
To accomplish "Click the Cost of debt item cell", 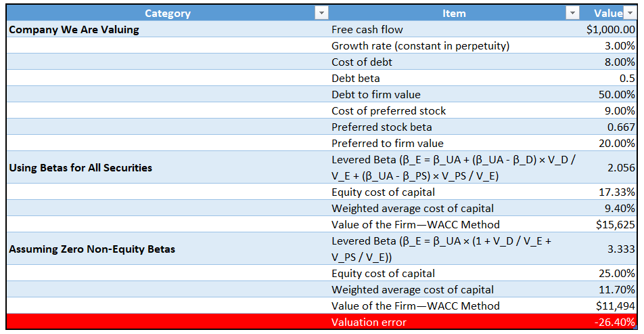I will pos(362,62).
